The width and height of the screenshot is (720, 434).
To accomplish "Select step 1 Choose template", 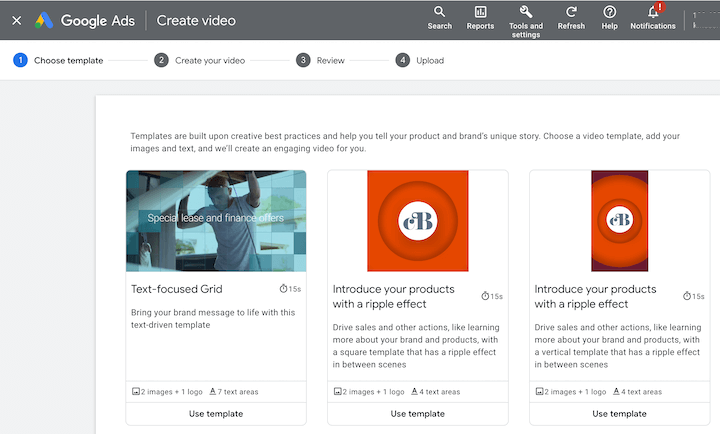I will pyautogui.click(x=59, y=60).
